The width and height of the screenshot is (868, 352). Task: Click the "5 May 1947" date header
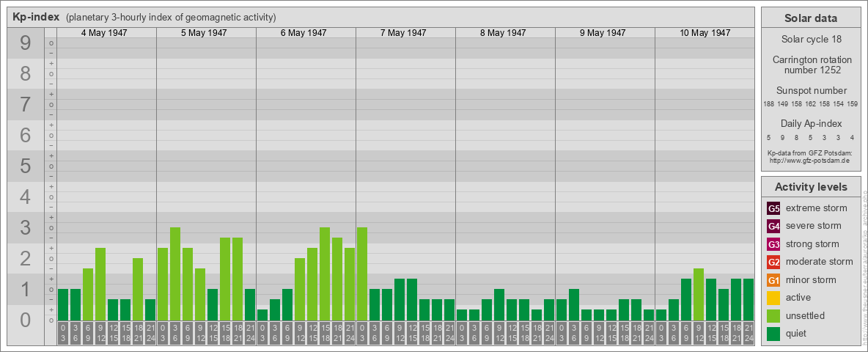204,33
